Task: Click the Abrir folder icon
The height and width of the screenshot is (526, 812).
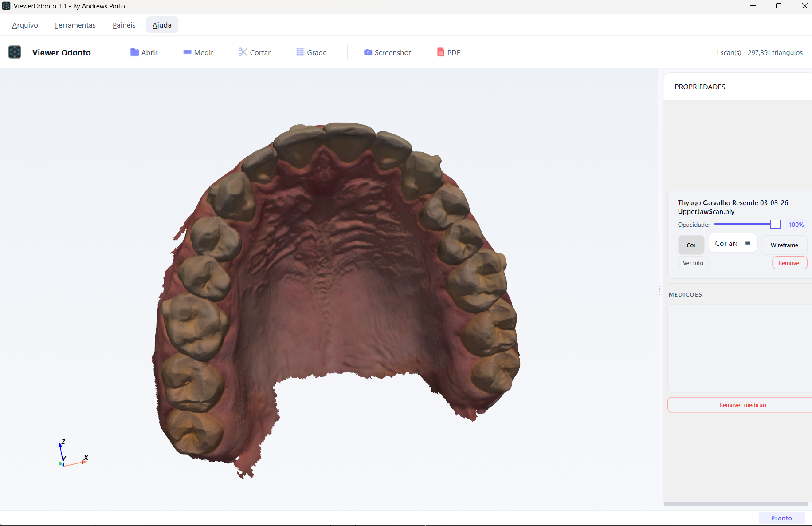Action: [134, 52]
